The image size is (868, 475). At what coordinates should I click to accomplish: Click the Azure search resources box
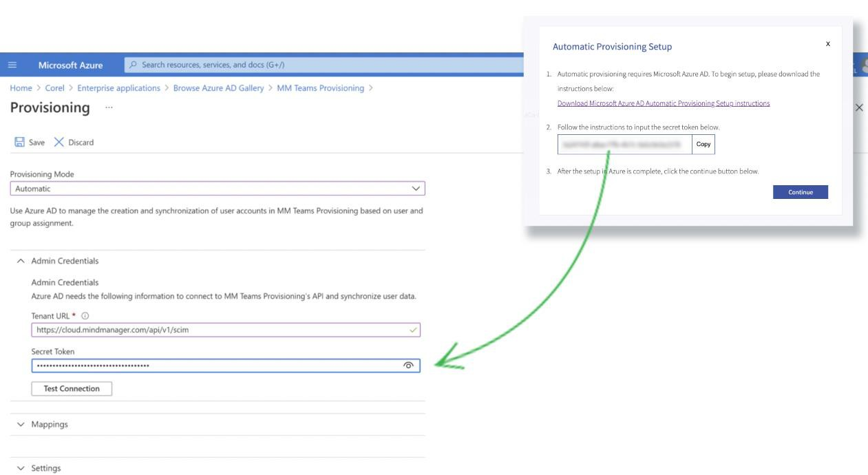[324, 65]
